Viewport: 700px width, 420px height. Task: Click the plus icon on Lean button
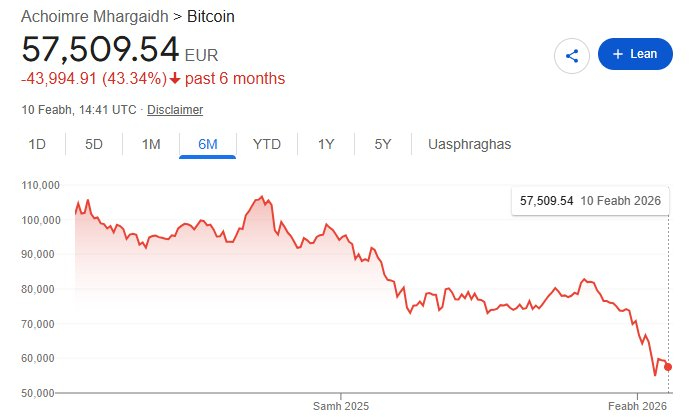point(618,54)
